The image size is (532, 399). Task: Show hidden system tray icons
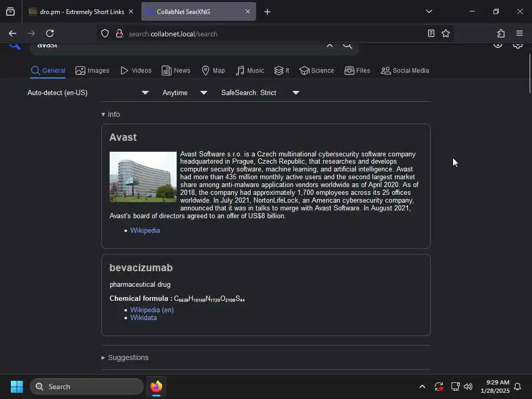coord(422,387)
